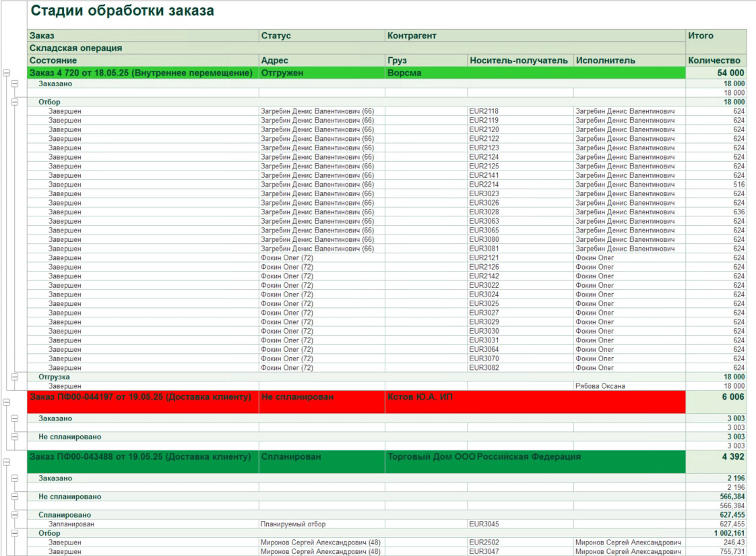Collapse Не спланировано group under order ПФ00-043488

pos(15,496)
